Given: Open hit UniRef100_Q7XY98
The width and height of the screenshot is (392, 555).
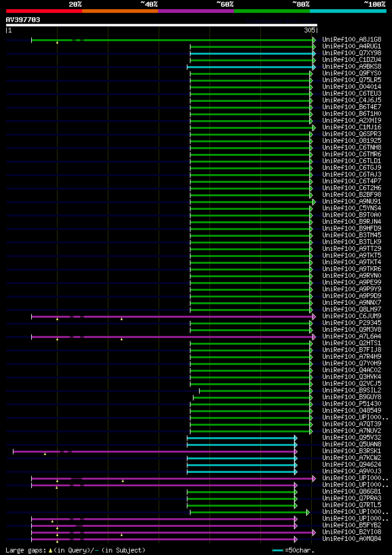Looking at the screenshot, I should pyautogui.click(x=352, y=53).
